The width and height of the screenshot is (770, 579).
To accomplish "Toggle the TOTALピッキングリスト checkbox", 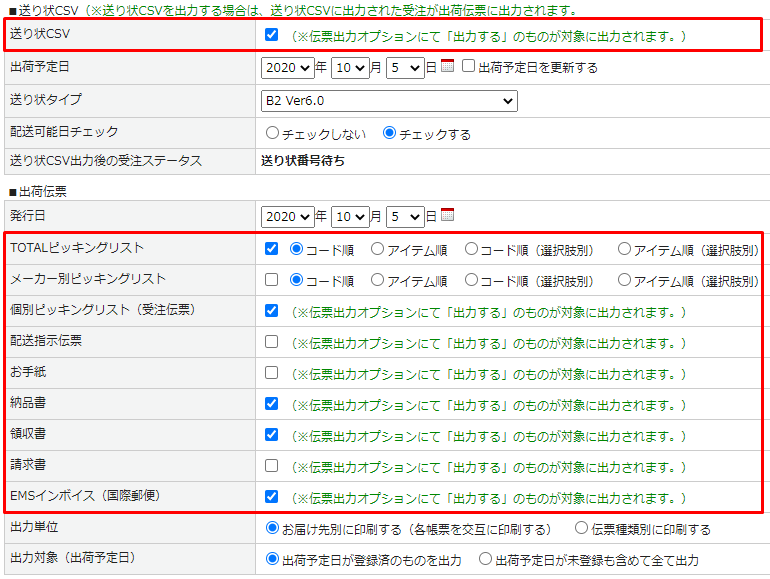I will [x=272, y=249].
